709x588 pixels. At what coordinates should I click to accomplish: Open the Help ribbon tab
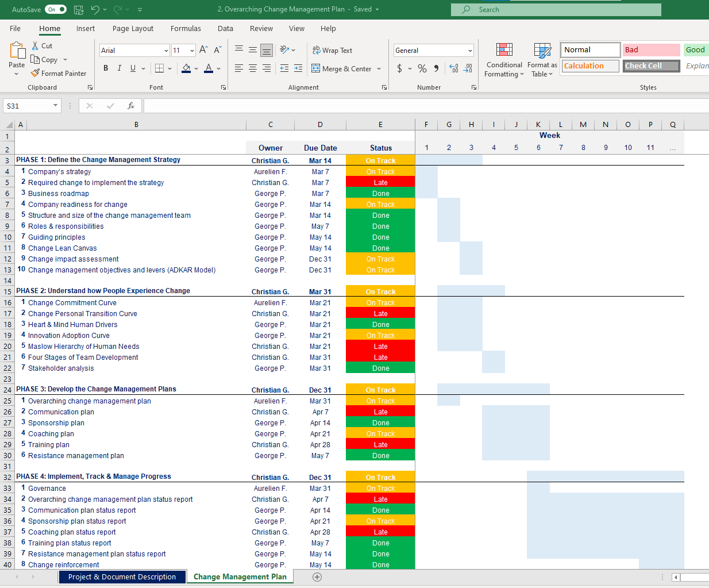click(328, 28)
